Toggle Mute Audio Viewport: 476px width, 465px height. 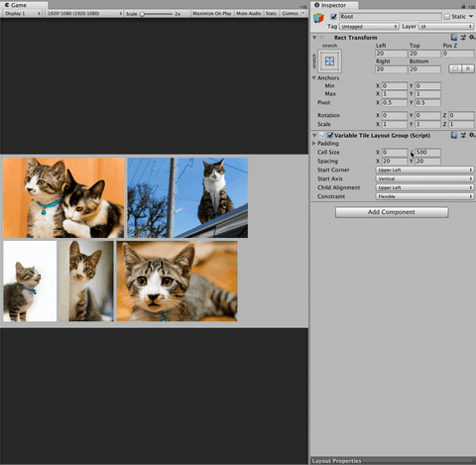point(249,14)
